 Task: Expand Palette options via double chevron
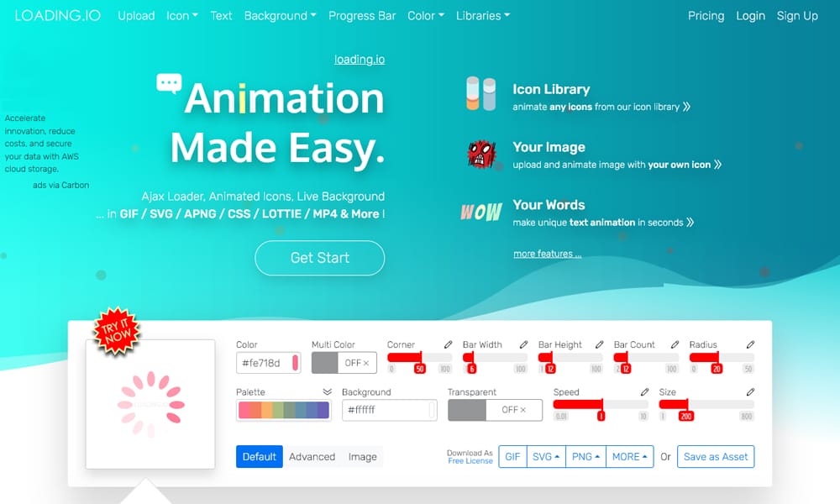pos(328,391)
